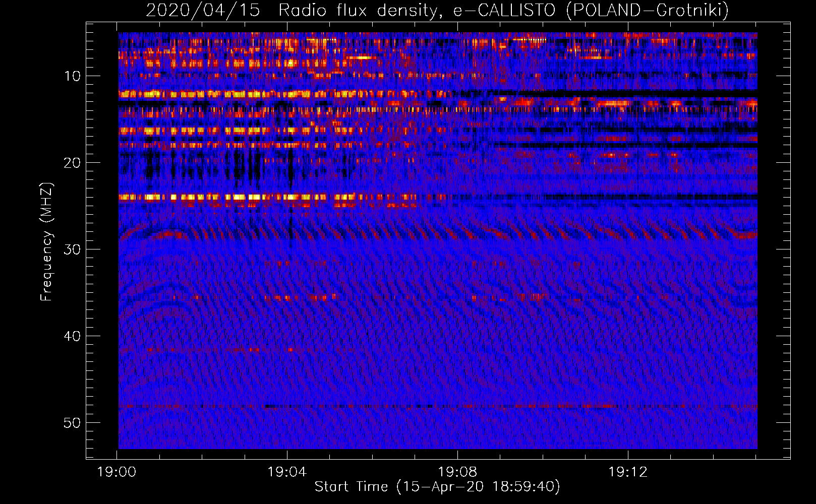Click the date 2020/04/15 in the title
The image size is (816, 504).
pyautogui.click(x=203, y=10)
